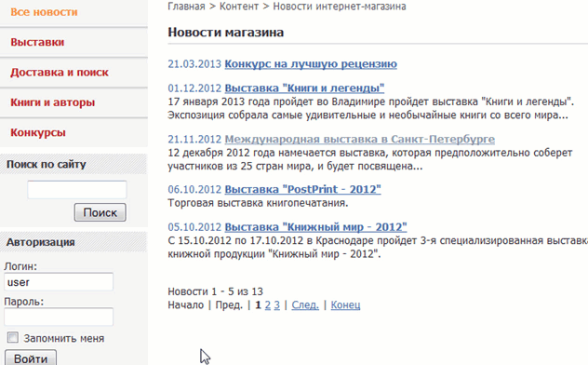This screenshot has height=365, width=588.
Task: Go to pagination page 2
Action: click(x=267, y=305)
